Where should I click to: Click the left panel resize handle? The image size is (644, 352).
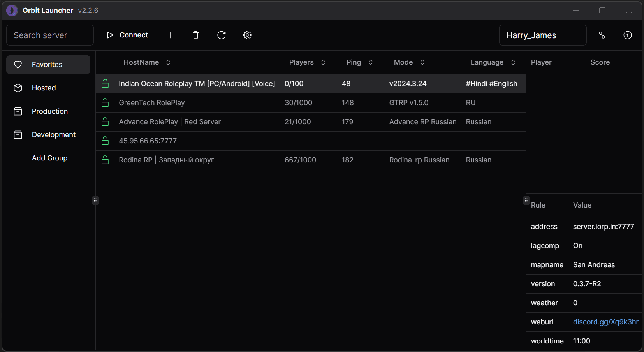coord(95,201)
